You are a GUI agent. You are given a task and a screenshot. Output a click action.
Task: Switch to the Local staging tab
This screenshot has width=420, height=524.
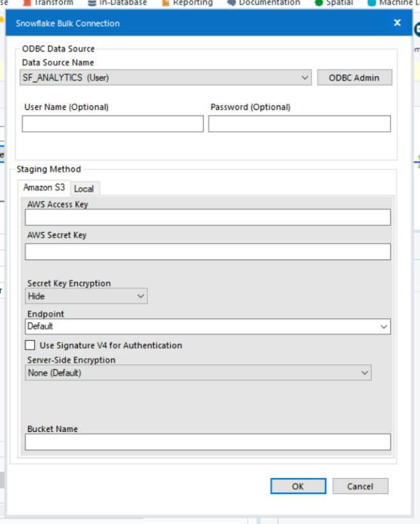point(84,189)
